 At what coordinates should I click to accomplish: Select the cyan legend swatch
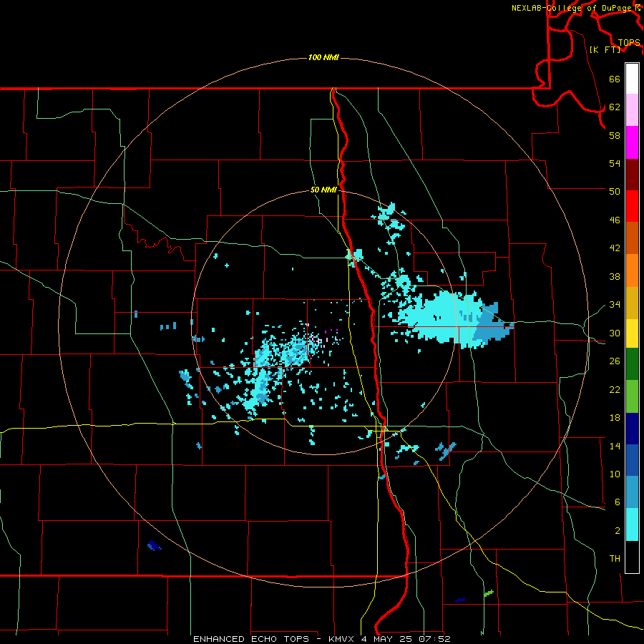click(x=632, y=525)
